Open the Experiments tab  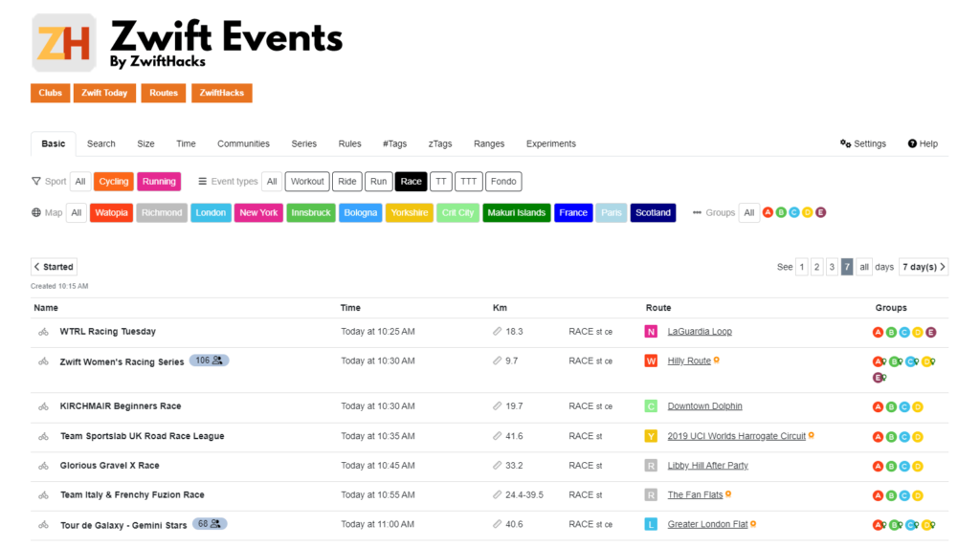tap(550, 143)
